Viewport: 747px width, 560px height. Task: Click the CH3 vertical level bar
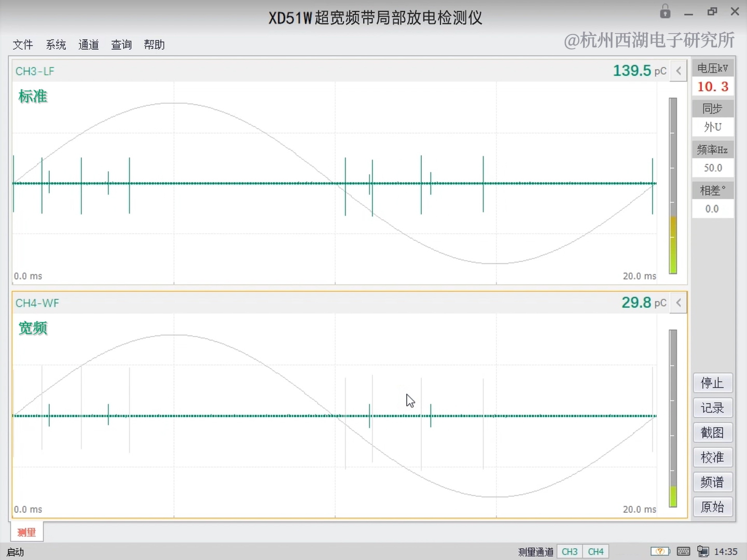[673, 186]
